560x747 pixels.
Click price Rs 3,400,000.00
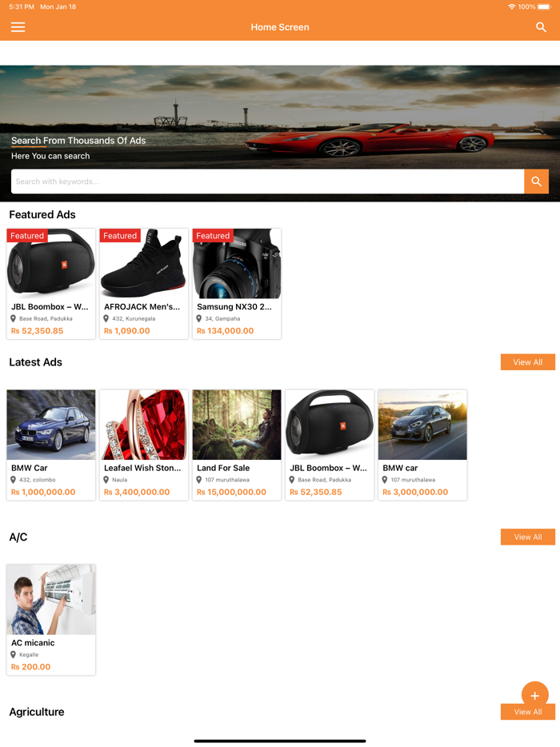coord(137,492)
